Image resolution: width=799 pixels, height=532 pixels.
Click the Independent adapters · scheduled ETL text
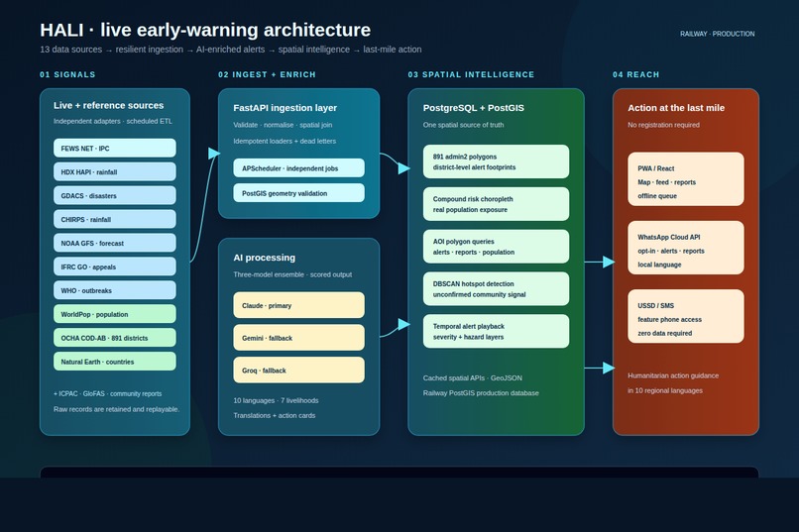tap(113, 121)
